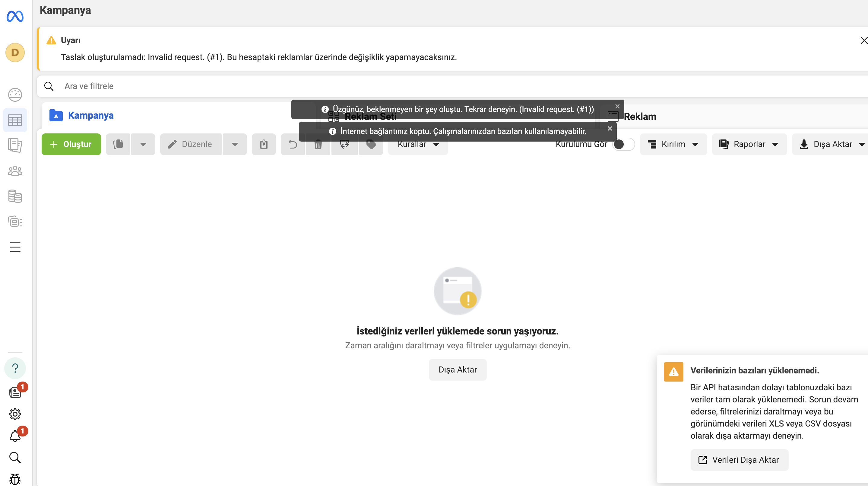Click the Verileri Dışa Aktar button

[x=740, y=460]
